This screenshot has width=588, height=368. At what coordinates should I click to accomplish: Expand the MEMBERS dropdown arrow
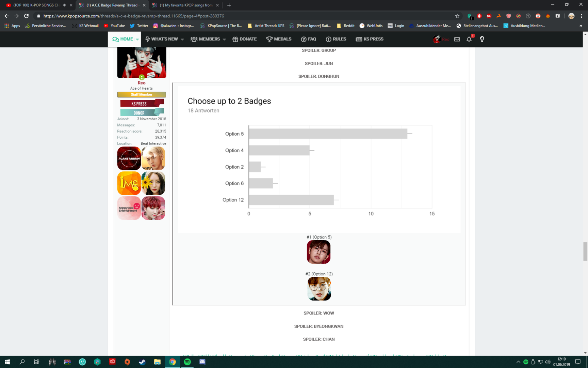(224, 40)
